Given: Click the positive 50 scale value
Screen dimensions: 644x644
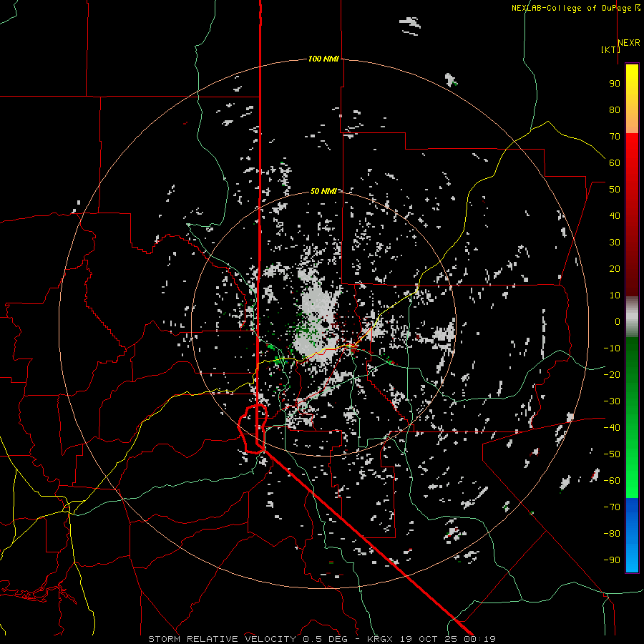Looking at the screenshot, I should click(x=615, y=190).
